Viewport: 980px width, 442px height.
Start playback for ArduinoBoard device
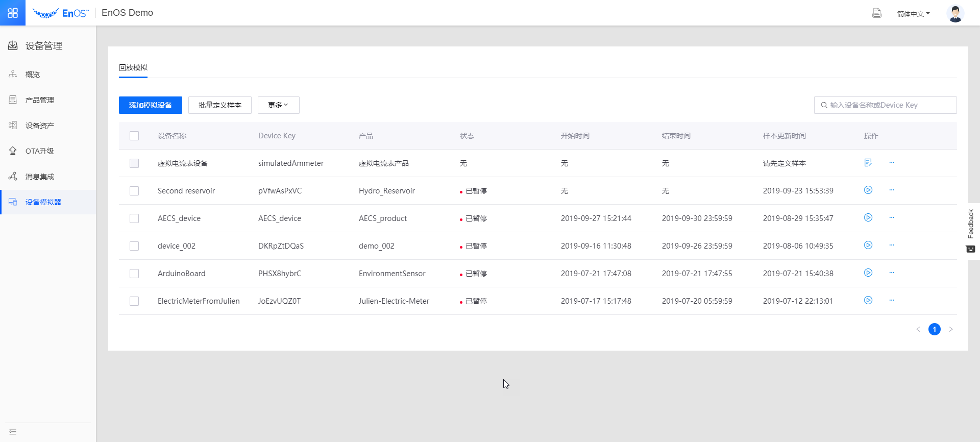click(868, 273)
